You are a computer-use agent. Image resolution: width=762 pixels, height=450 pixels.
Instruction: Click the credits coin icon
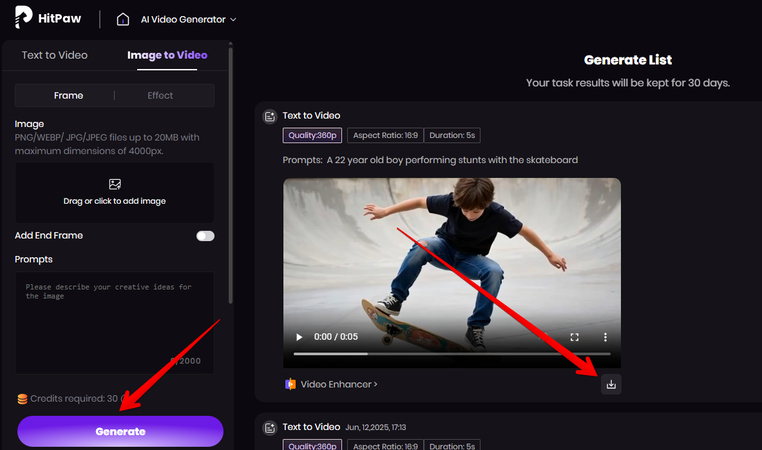point(22,399)
